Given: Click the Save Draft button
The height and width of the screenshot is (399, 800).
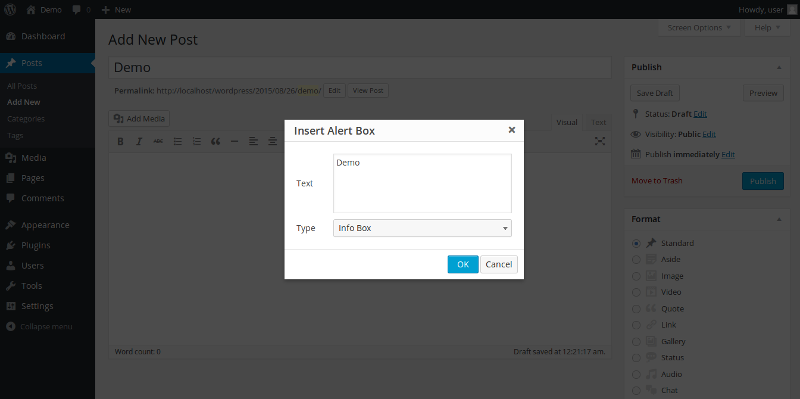Looking at the screenshot, I should (x=655, y=93).
